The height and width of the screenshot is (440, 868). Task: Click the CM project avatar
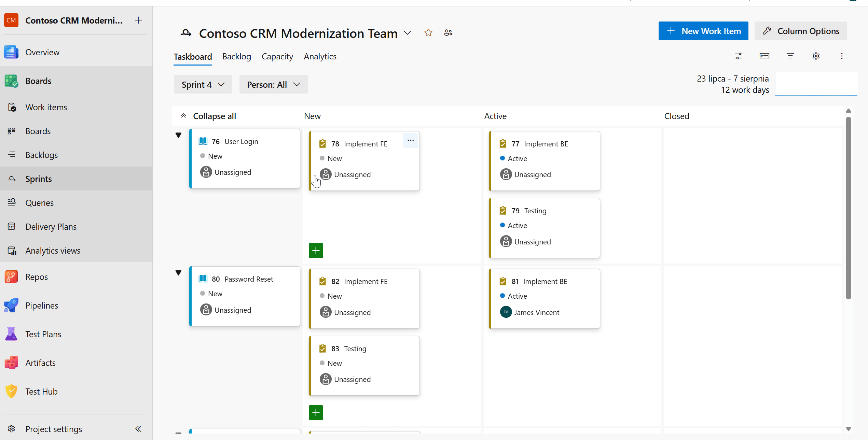[x=11, y=20]
